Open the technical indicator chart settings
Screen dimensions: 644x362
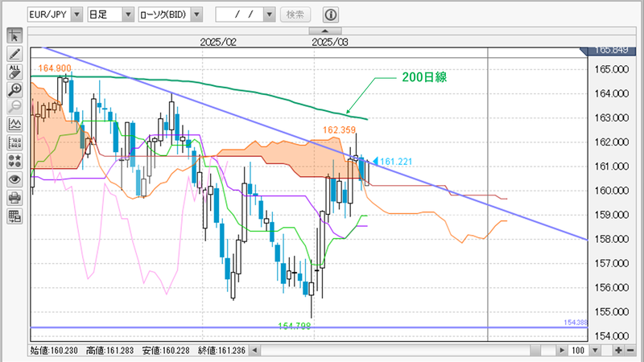14,125
